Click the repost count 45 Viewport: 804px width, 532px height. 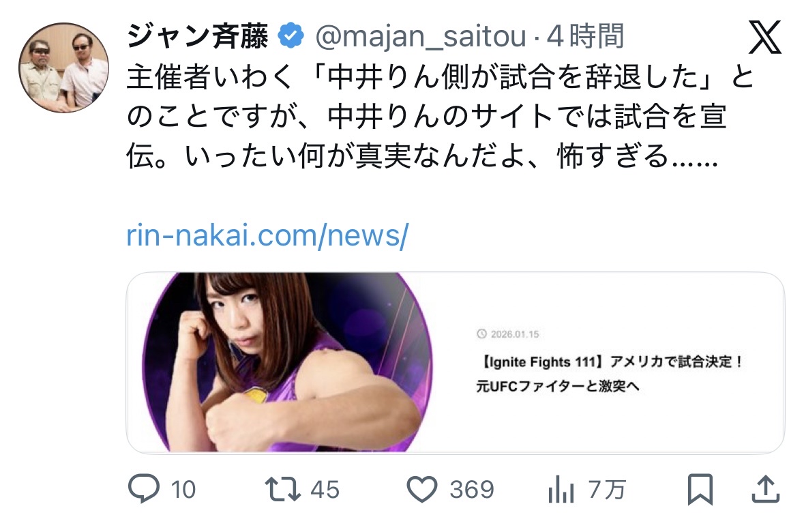pos(325,490)
